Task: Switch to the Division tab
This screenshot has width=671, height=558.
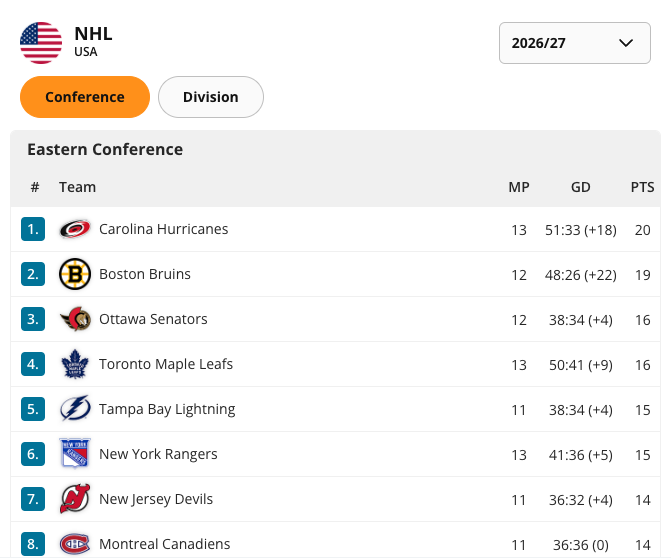Action: [x=211, y=97]
